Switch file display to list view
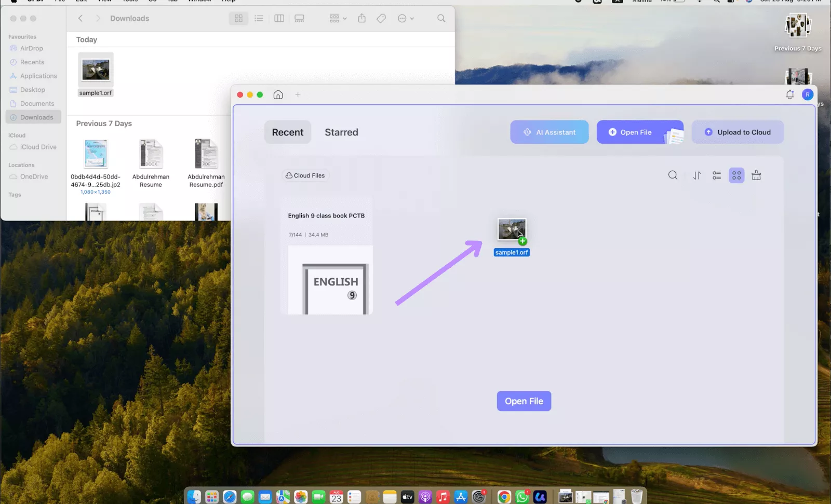This screenshot has height=504, width=831. [x=716, y=175]
